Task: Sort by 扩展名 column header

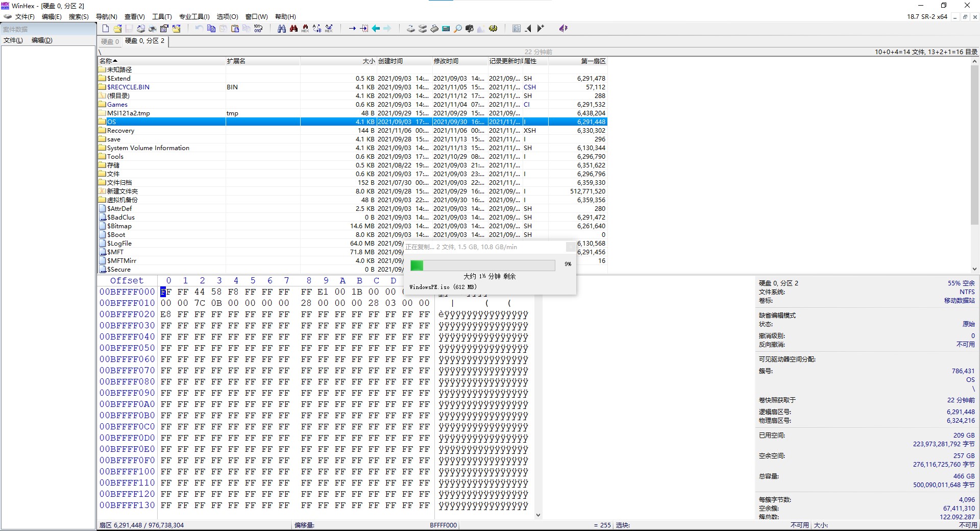Action: [x=263, y=61]
